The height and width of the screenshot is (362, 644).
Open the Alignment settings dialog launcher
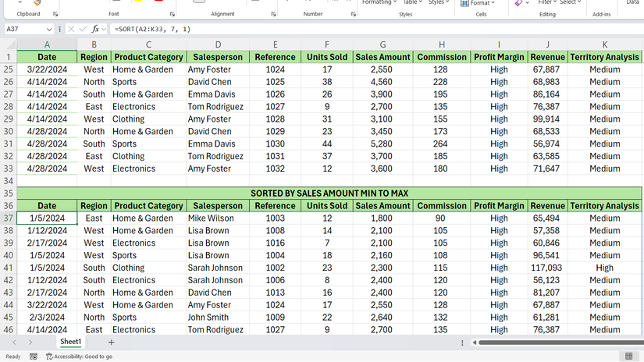point(273,14)
